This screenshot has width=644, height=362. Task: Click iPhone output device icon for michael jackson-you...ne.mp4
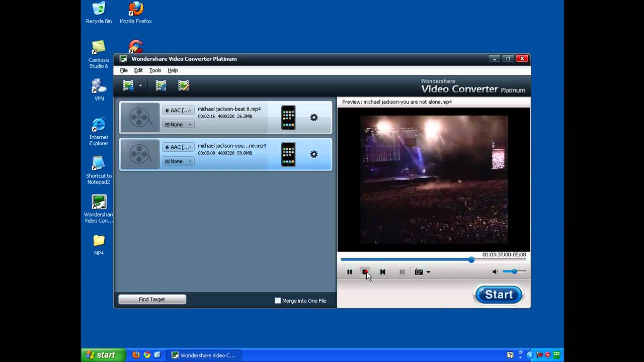288,154
